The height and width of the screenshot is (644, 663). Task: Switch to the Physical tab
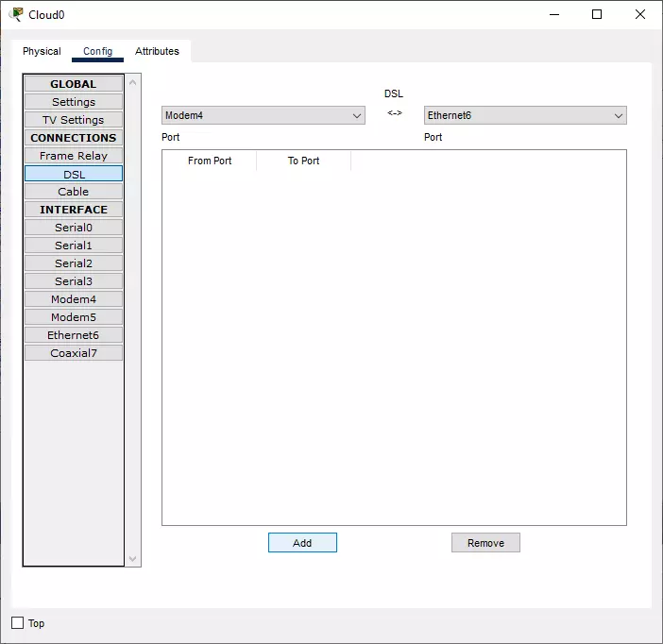click(x=42, y=51)
